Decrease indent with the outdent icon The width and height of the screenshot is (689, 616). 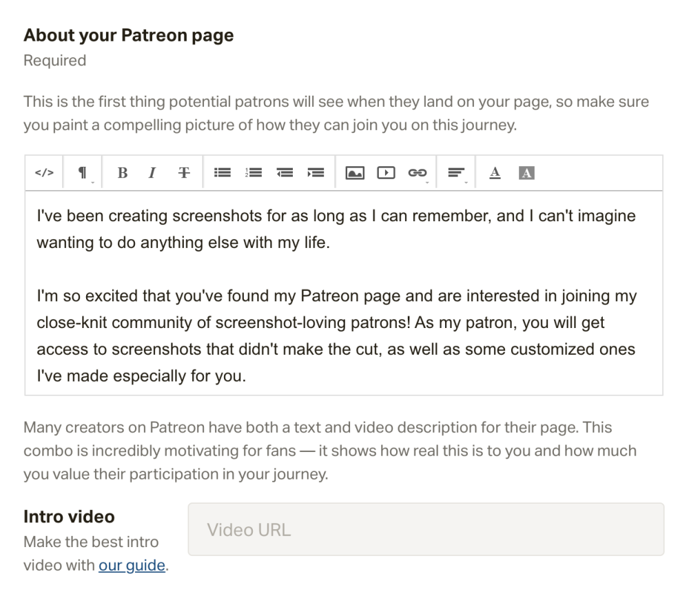(285, 173)
